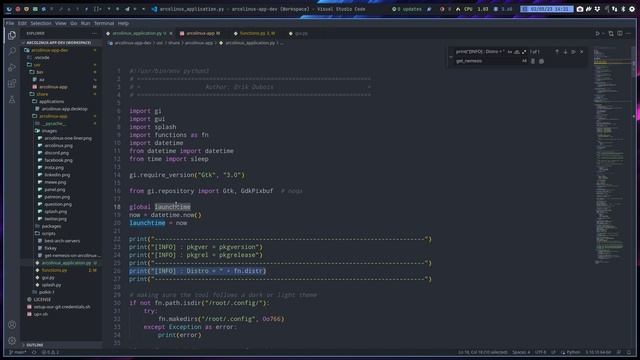Open discord.png in the Explorer

point(57,153)
